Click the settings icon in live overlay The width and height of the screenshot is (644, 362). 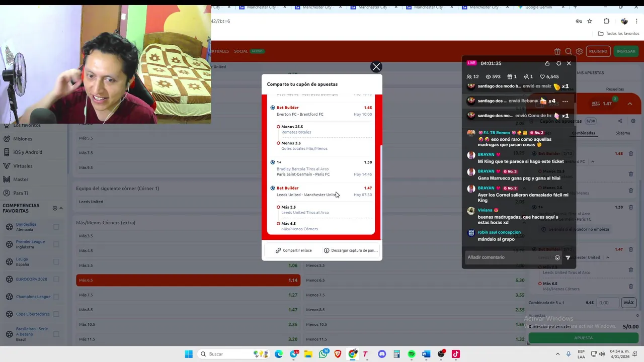click(558, 63)
